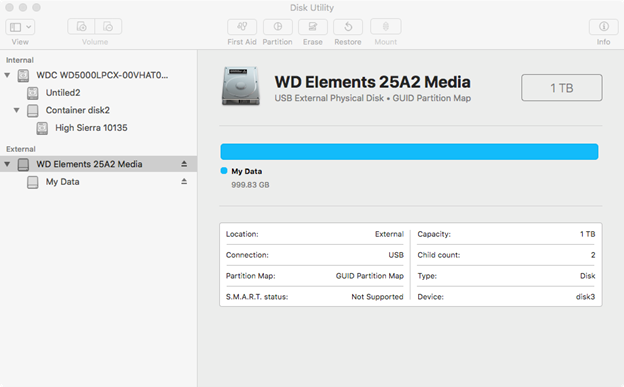Click the Untiled2 volume icon

click(33, 93)
